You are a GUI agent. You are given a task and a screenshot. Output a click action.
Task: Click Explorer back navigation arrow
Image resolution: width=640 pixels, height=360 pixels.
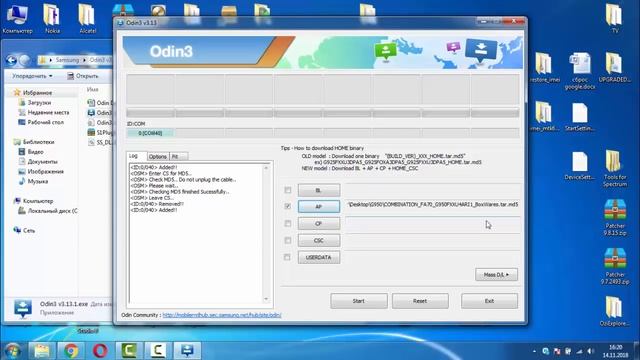[x=11, y=60]
